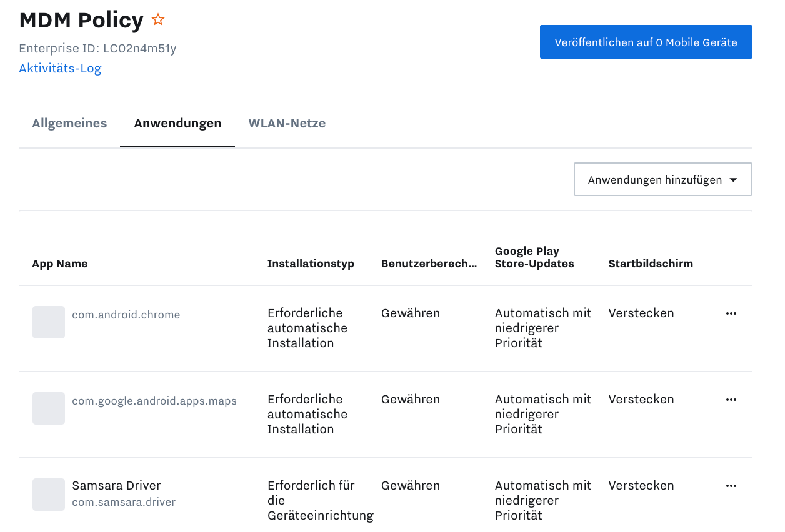Click the com.google.android.apps.maps app icon placeholder
This screenshot has width=785, height=532.
(49, 408)
